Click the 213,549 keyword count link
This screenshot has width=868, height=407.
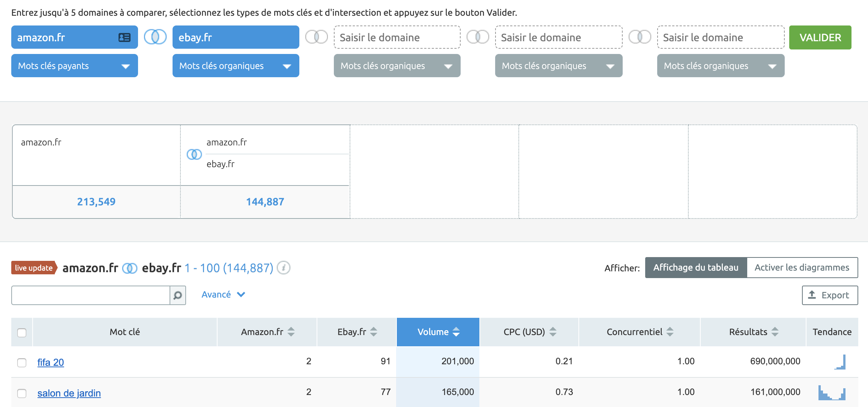96,202
